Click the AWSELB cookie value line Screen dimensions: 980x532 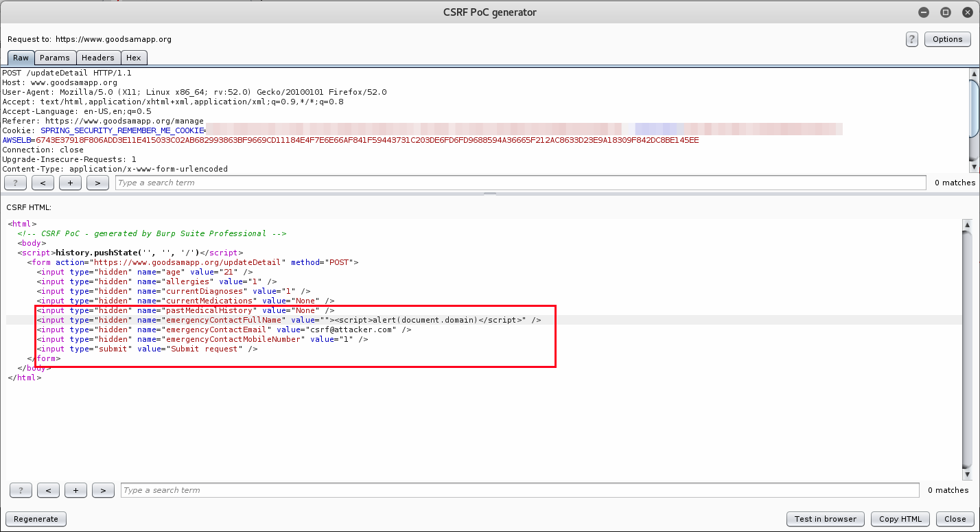tap(351, 140)
